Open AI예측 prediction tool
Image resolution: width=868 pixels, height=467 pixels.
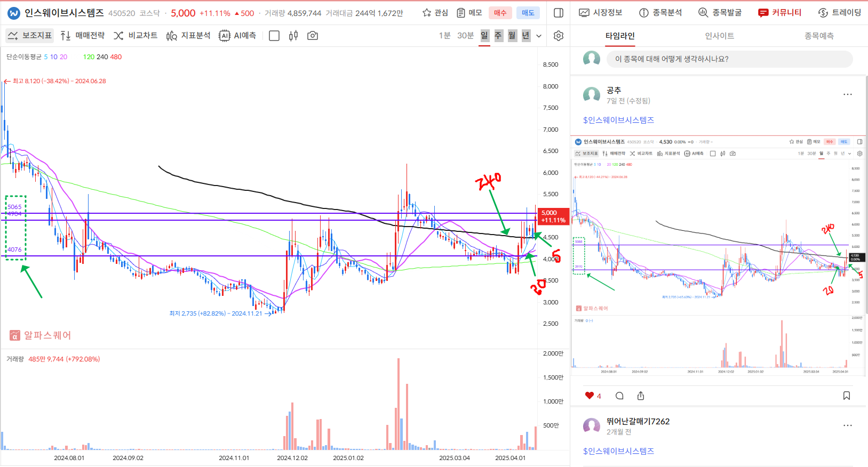click(x=238, y=36)
